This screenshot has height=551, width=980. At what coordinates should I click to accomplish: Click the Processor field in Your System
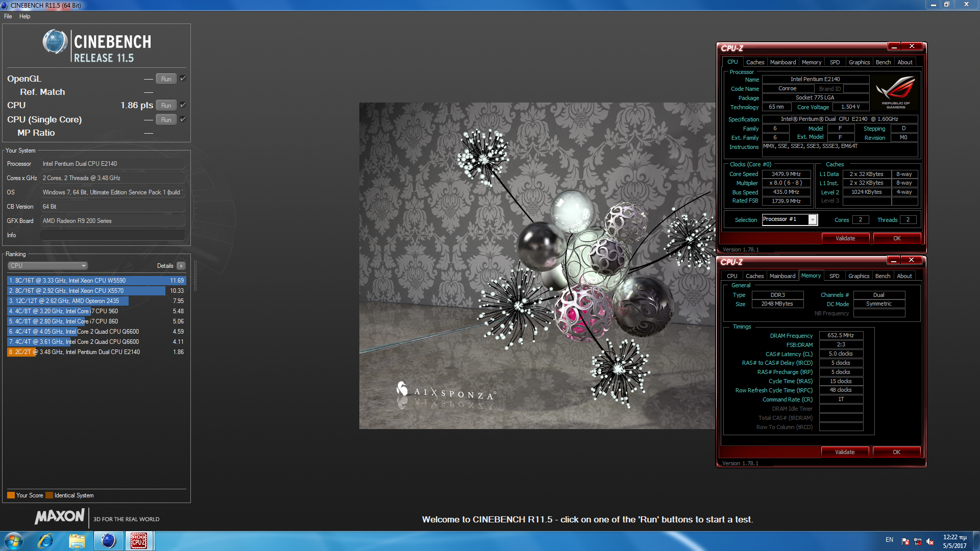[x=112, y=164]
